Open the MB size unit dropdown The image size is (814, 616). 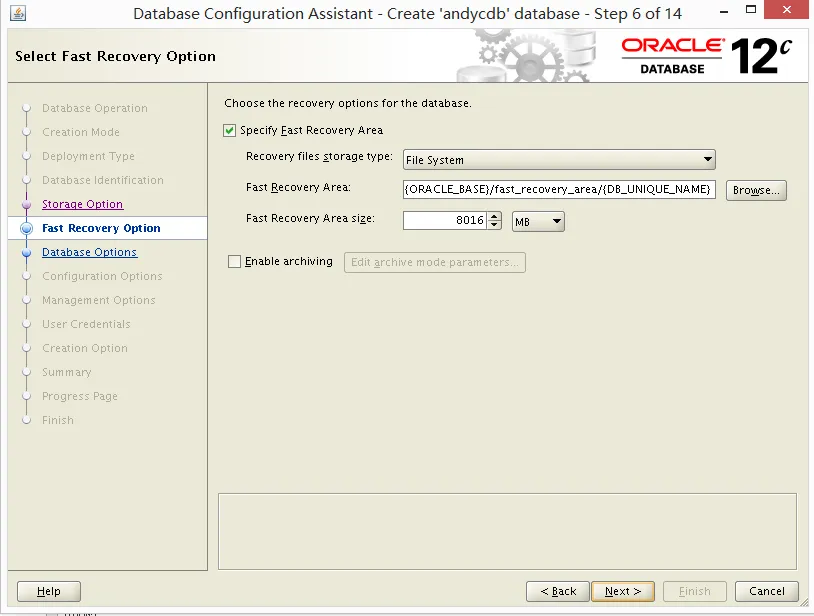point(538,222)
